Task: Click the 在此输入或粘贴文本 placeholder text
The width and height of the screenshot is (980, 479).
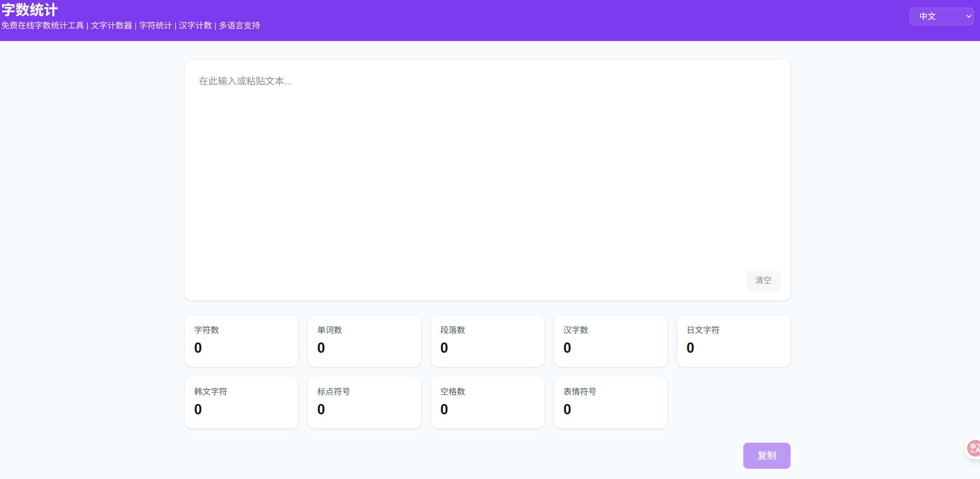Action: (245, 81)
